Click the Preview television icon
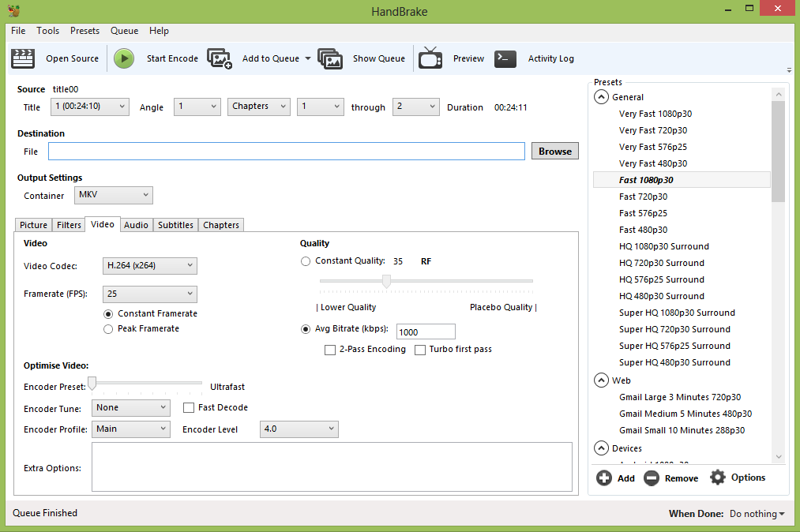The width and height of the screenshot is (800, 532). click(x=430, y=58)
